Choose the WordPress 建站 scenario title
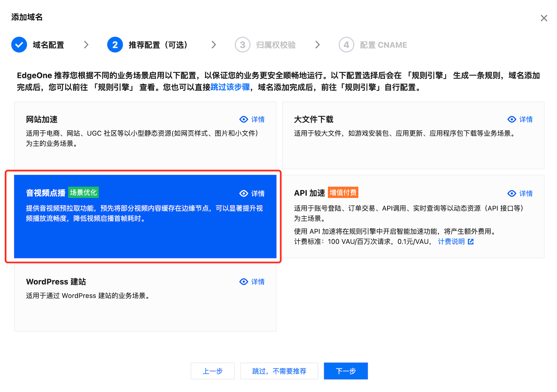Image resolution: width=557 pixels, height=392 pixels. (56, 282)
